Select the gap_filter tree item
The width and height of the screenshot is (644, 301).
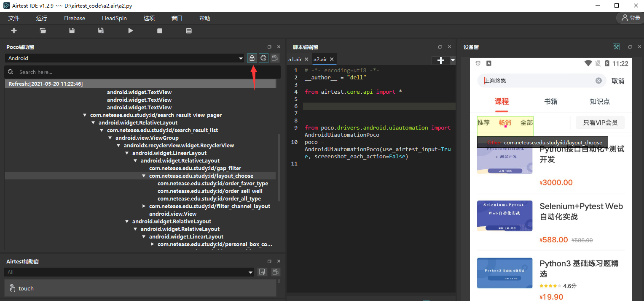[x=195, y=168]
